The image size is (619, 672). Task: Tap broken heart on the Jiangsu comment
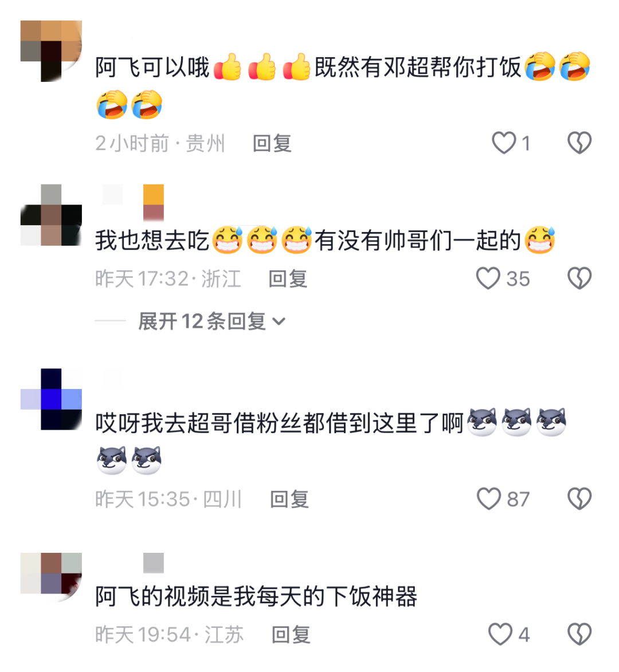(x=579, y=634)
